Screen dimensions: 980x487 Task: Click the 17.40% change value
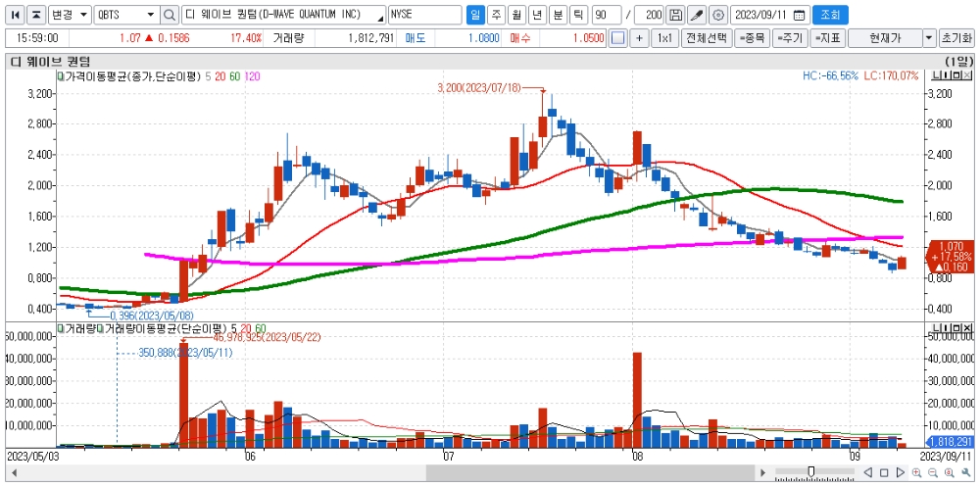246,38
